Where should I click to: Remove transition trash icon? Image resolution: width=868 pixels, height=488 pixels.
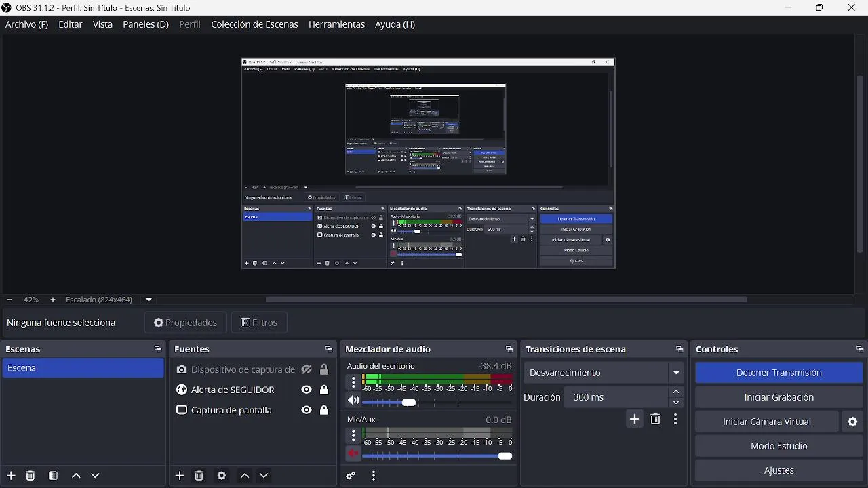tap(655, 420)
